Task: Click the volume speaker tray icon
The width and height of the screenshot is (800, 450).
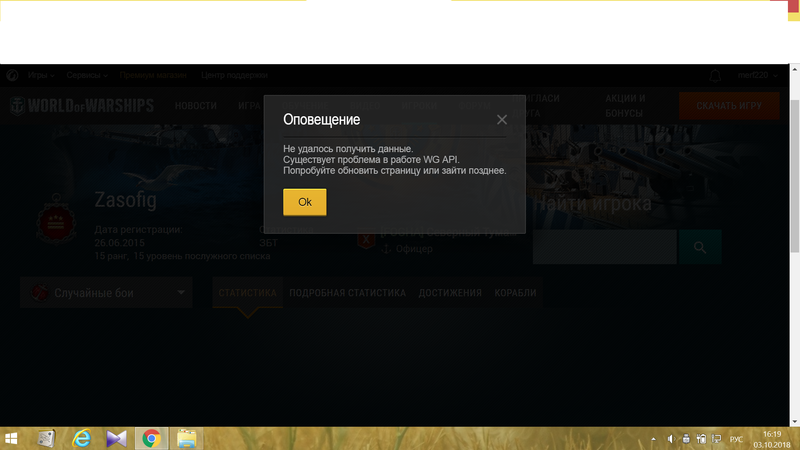Action: coord(671,439)
